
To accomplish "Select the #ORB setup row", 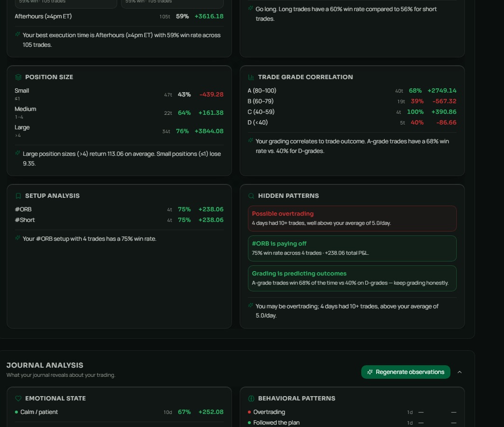I will 119,209.
